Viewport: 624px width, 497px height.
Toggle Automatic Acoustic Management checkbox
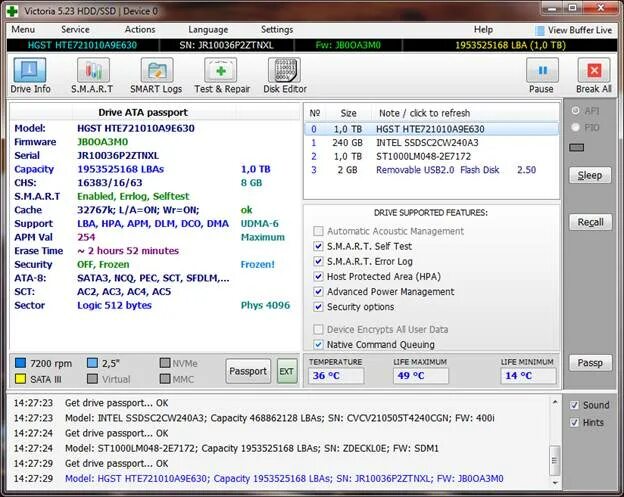[x=318, y=231]
